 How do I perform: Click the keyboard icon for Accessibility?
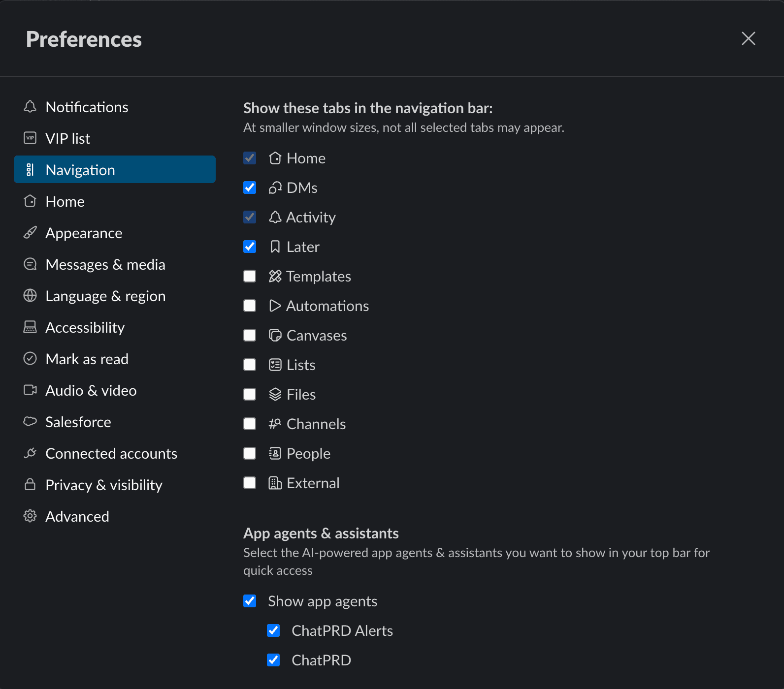[x=30, y=327]
